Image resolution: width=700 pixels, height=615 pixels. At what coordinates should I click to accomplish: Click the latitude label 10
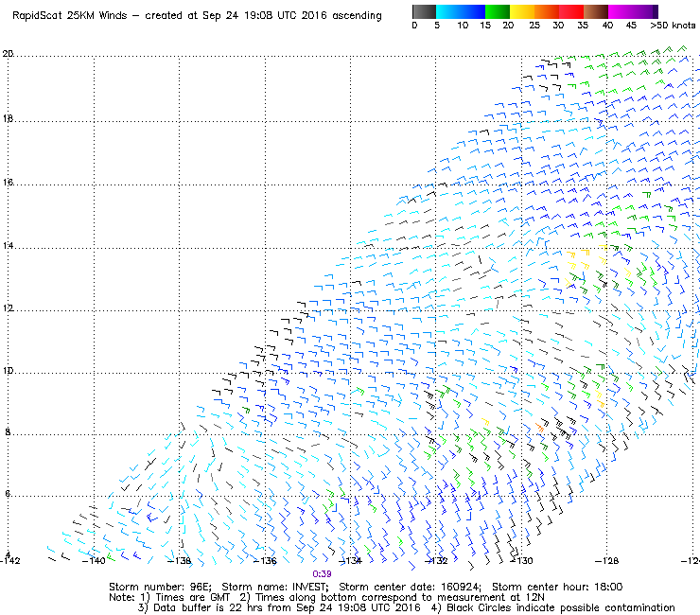(x=8, y=371)
